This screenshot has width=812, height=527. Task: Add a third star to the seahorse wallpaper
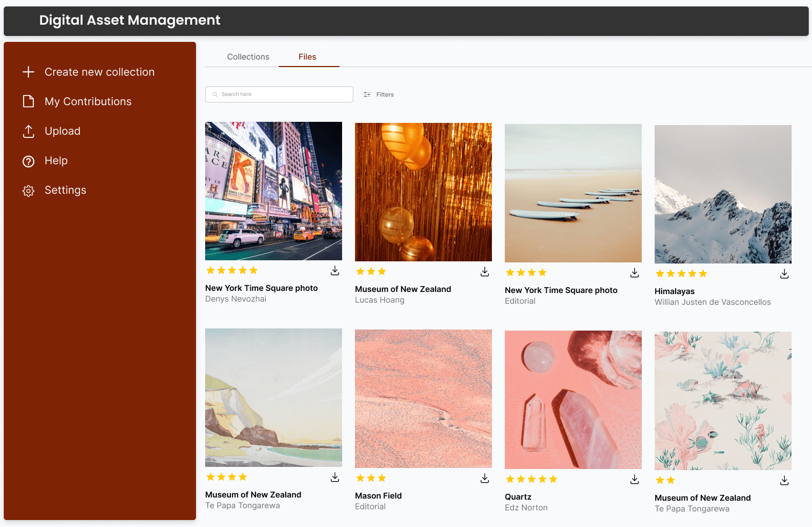(x=681, y=480)
